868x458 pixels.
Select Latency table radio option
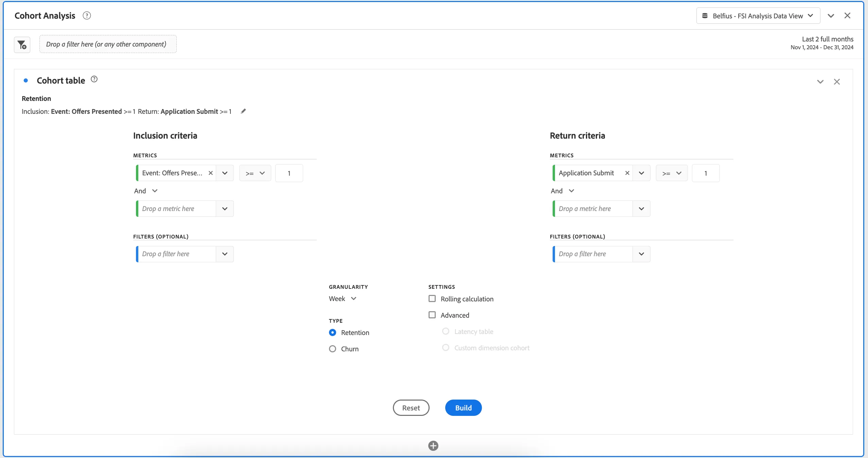click(446, 331)
